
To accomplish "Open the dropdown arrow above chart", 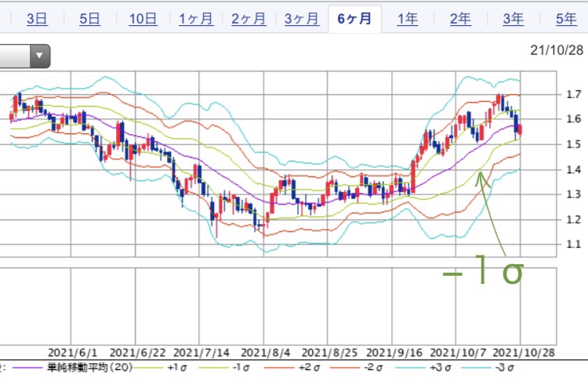I will [x=39, y=56].
